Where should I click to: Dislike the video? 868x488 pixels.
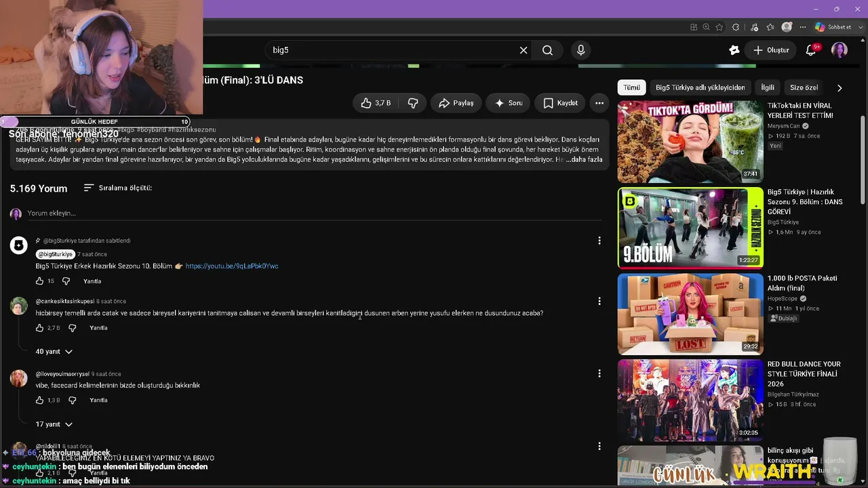pos(413,103)
